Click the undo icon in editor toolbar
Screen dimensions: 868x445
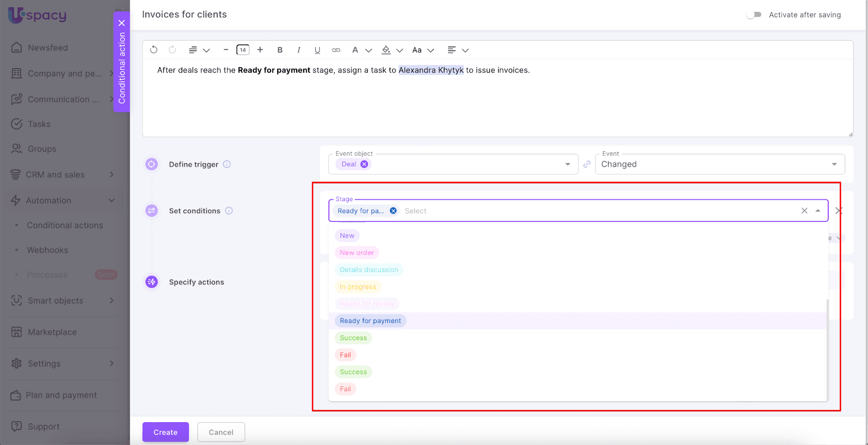pos(154,50)
